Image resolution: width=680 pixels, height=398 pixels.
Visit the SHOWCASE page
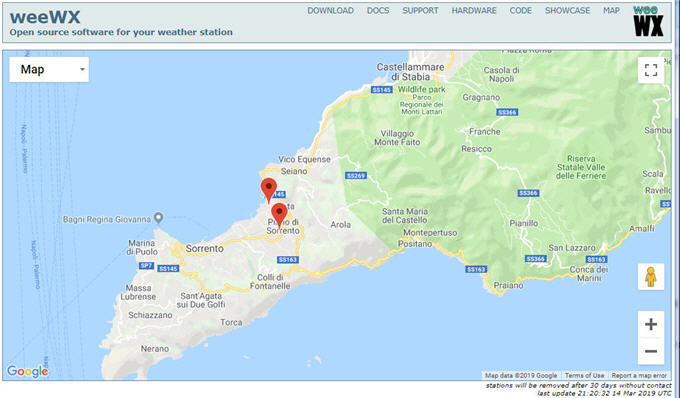point(567,10)
